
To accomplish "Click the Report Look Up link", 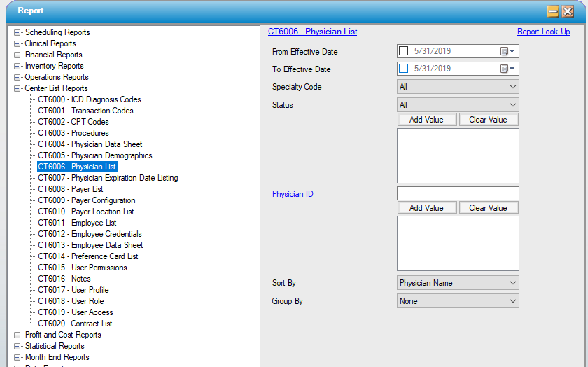I will coord(543,32).
